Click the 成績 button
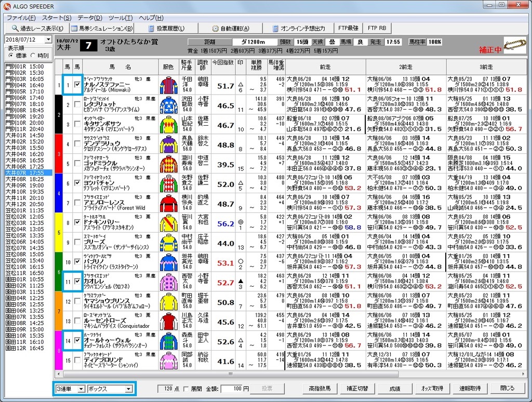Screen dimensions: 532x402 [x=395, y=388]
